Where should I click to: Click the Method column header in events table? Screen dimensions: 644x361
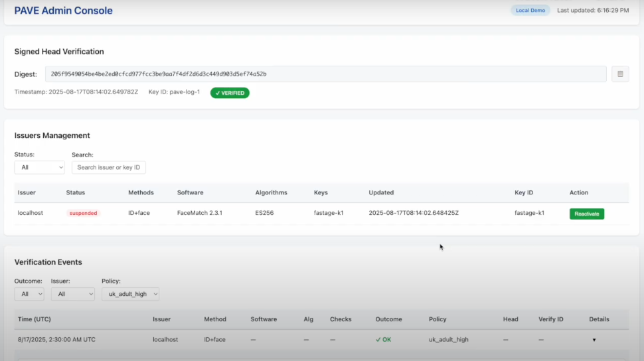(x=215, y=319)
